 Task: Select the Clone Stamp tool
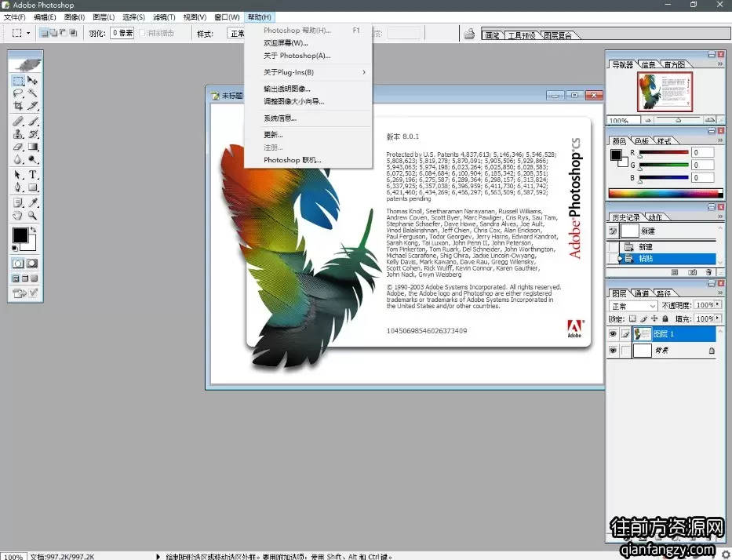click(18, 134)
